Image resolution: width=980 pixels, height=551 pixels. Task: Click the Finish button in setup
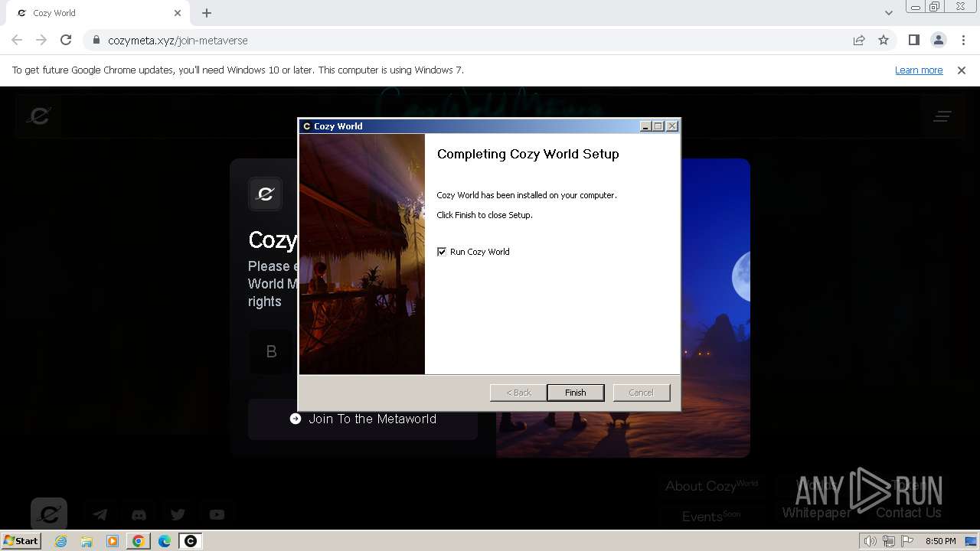(575, 393)
